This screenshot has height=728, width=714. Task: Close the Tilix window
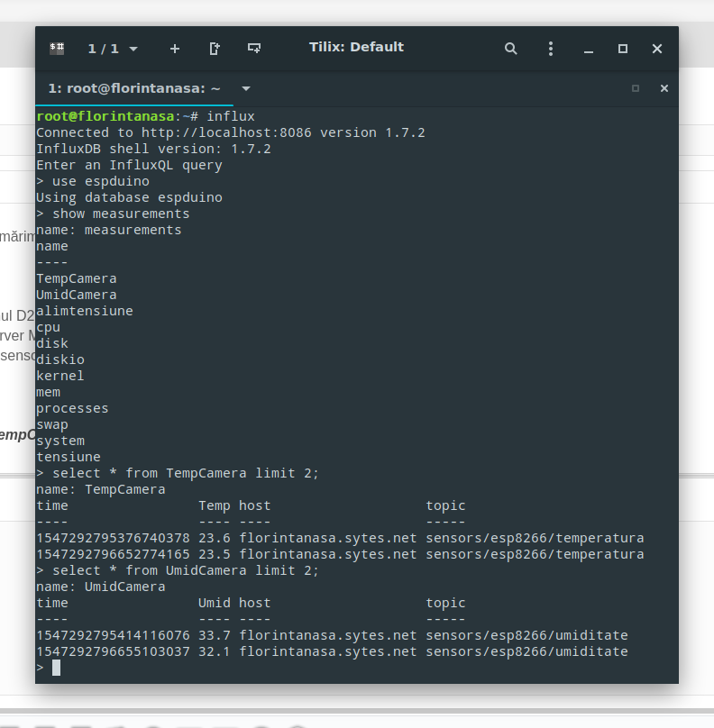click(x=657, y=49)
